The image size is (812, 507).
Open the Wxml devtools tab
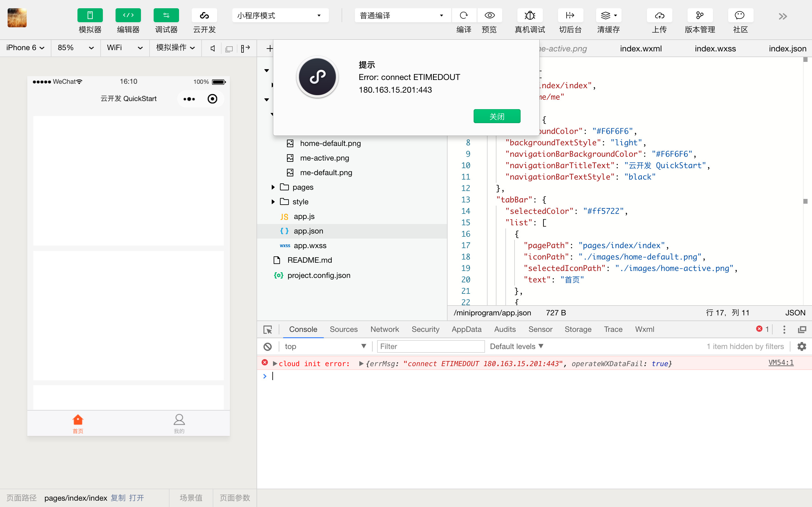coord(644,329)
